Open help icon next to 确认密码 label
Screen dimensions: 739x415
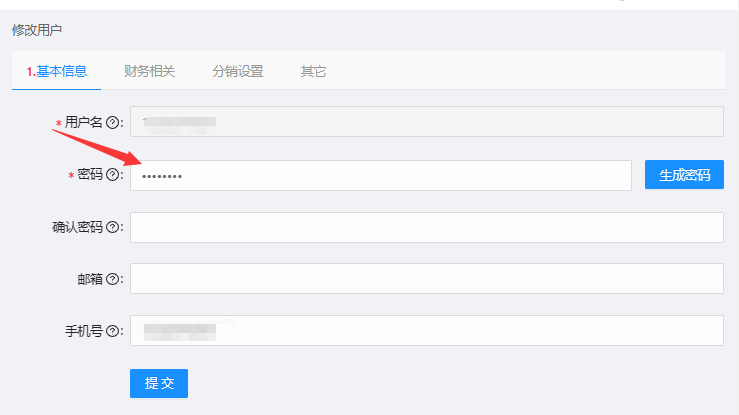tap(112, 227)
